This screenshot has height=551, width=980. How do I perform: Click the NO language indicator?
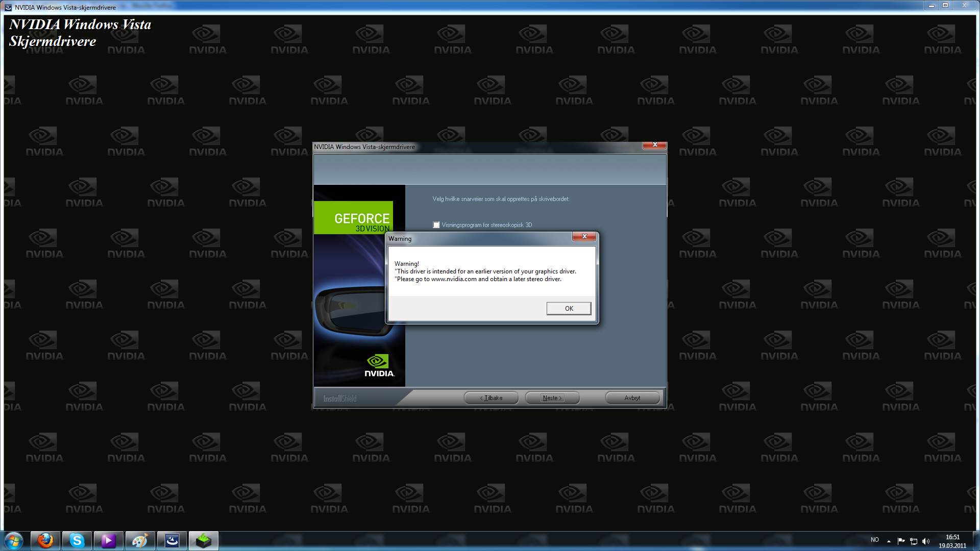[875, 540]
